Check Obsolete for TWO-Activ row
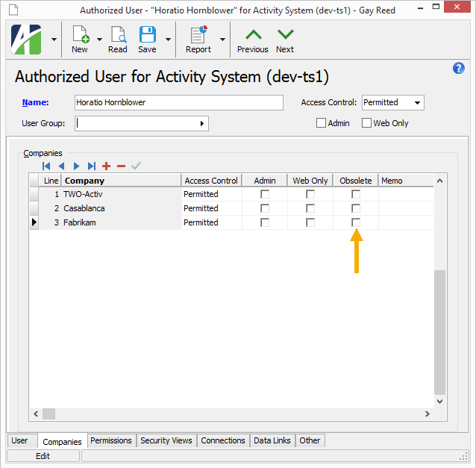 coord(356,194)
